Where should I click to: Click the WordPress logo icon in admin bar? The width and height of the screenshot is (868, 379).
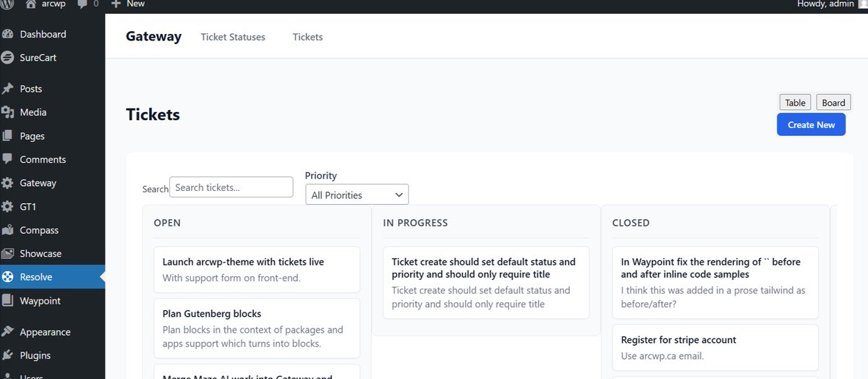point(7,4)
